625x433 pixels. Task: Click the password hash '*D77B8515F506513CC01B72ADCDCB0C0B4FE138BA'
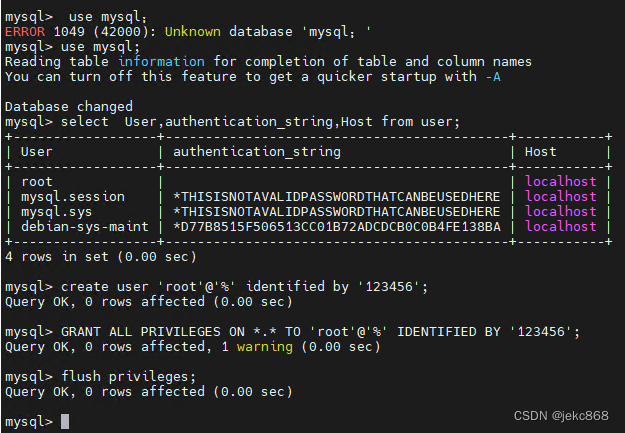point(337,226)
